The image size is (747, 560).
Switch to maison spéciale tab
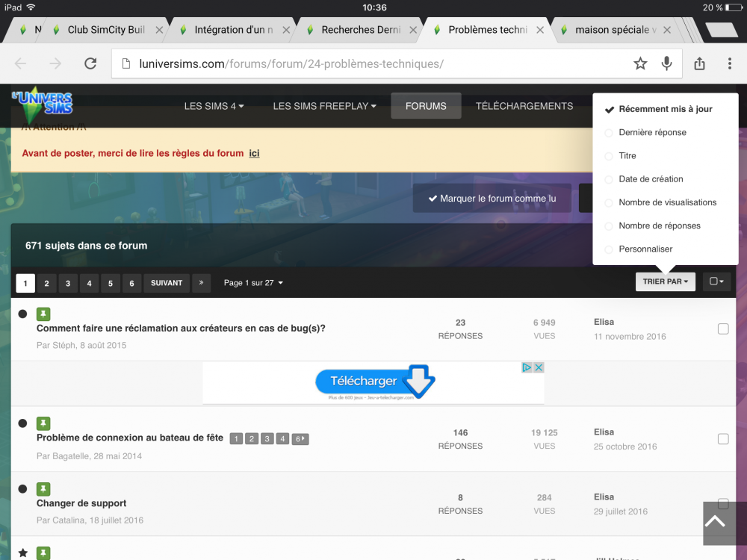[615, 30]
